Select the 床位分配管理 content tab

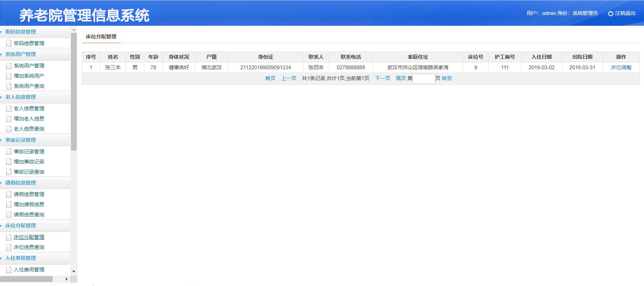click(101, 37)
